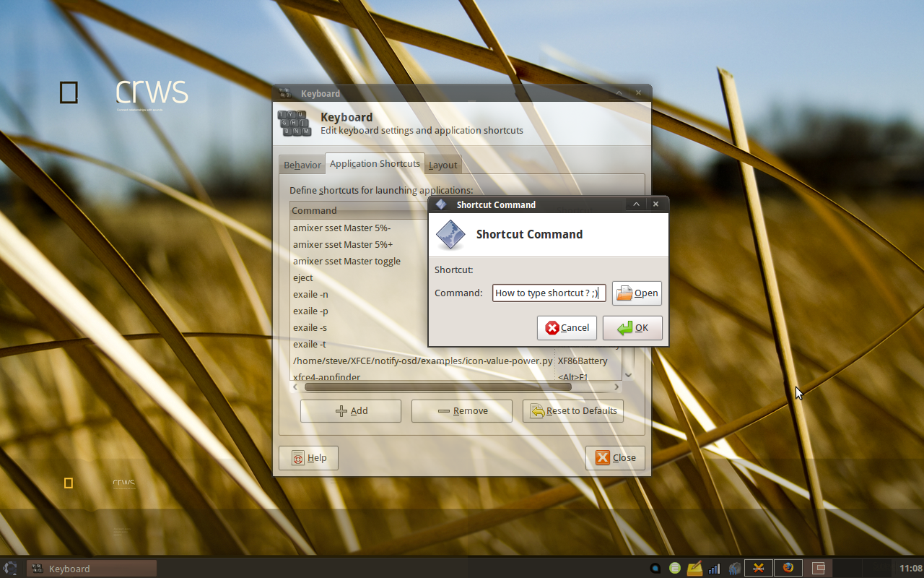Switch to the Behavior tab

point(302,165)
